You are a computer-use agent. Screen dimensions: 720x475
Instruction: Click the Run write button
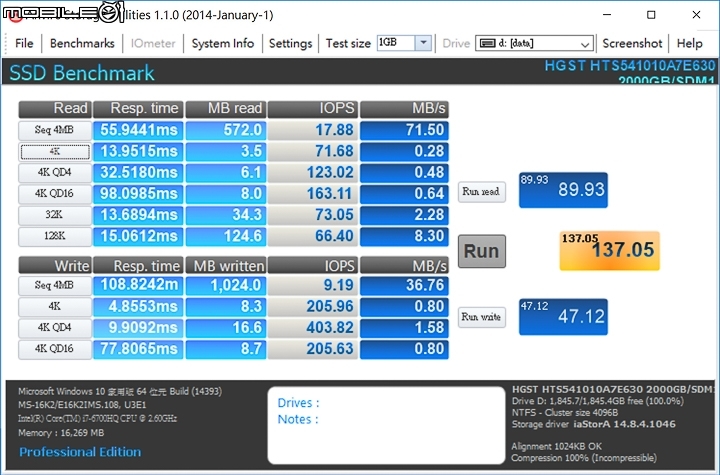pyautogui.click(x=482, y=317)
